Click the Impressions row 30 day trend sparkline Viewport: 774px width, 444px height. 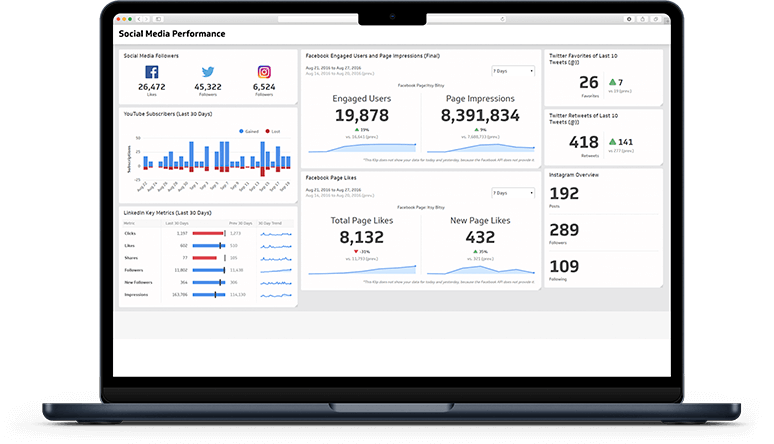pos(276,295)
